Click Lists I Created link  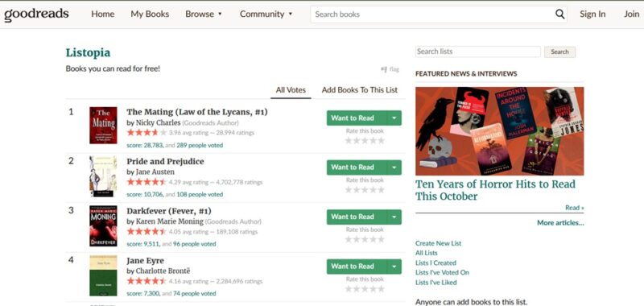click(436, 263)
